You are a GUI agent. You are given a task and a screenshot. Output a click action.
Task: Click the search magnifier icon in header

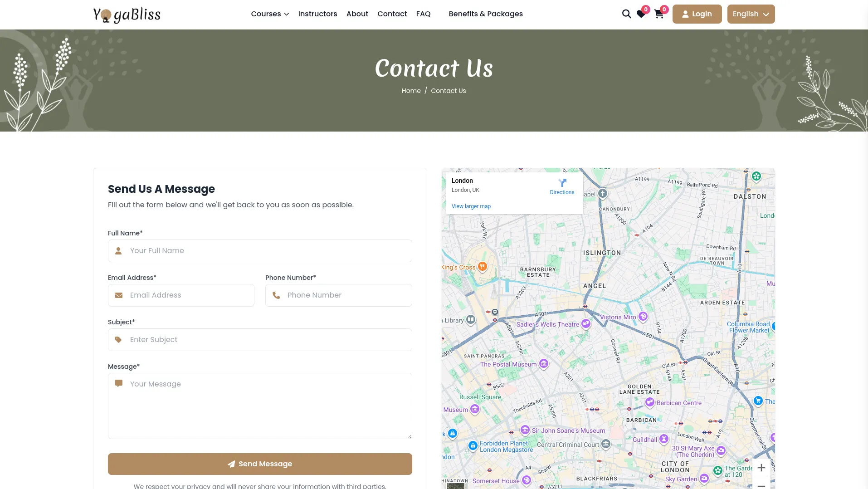pyautogui.click(x=626, y=14)
